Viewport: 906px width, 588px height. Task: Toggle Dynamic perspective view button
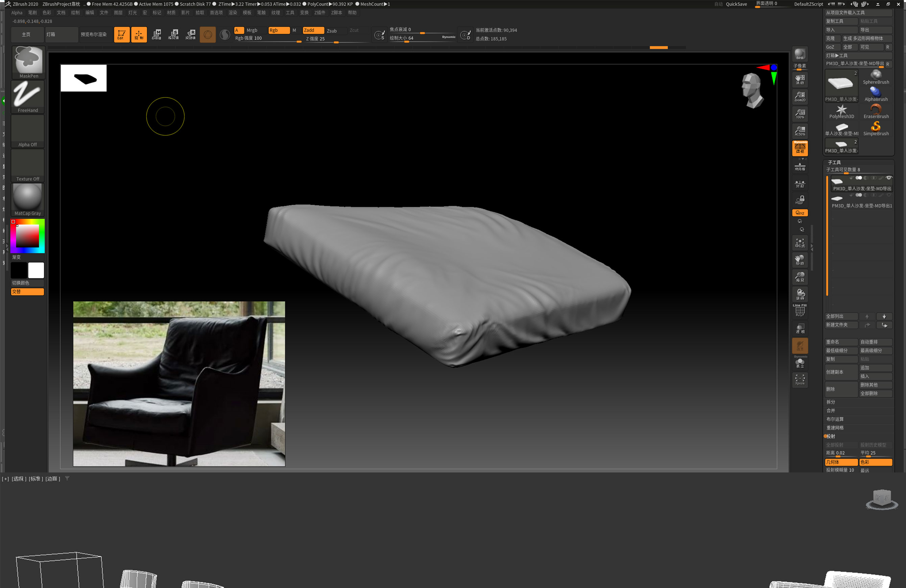(800, 148)
